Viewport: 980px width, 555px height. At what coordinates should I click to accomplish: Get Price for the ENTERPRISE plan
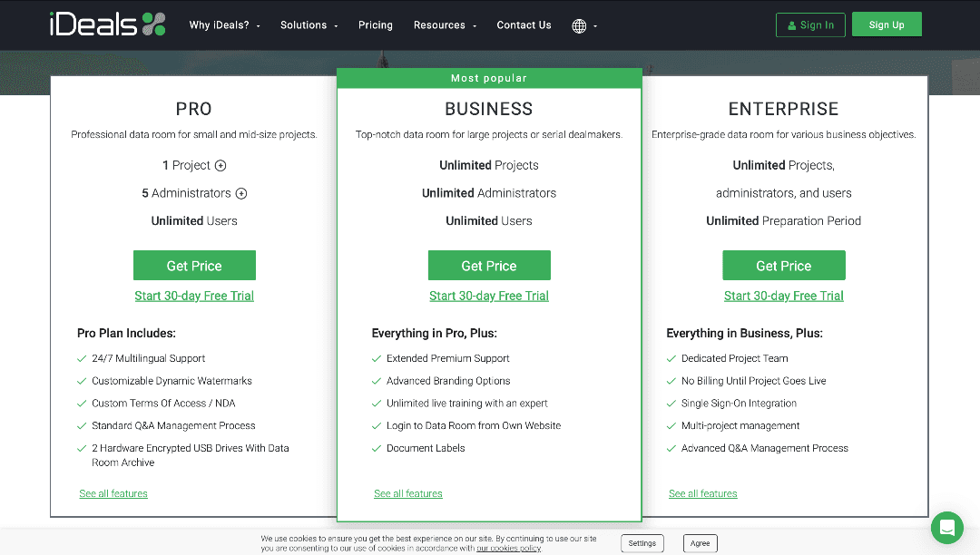point(784,266)
